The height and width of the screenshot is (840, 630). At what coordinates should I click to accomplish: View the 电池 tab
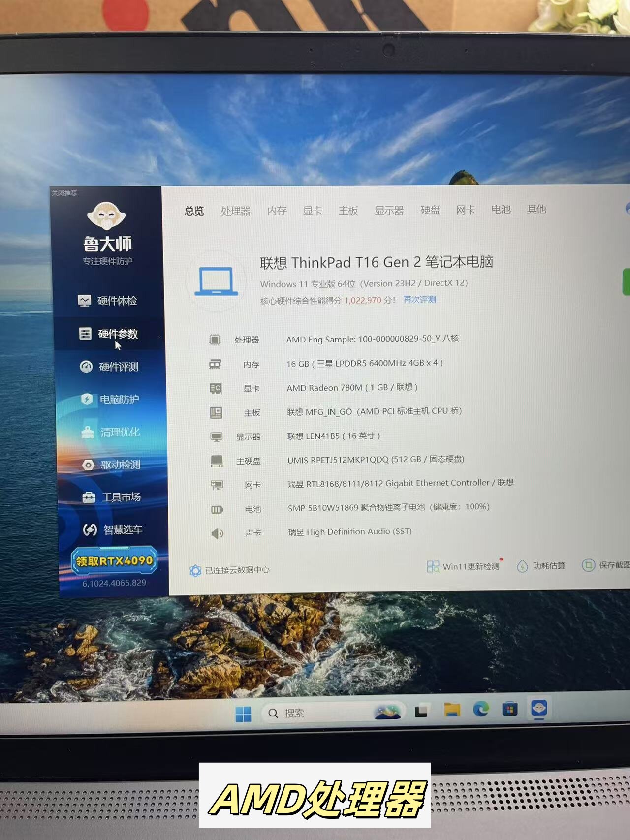tap(501, 210)
